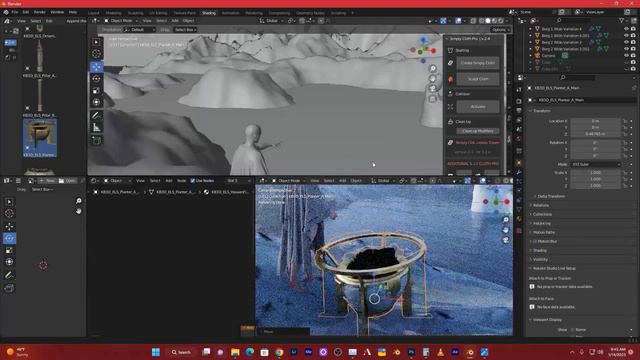Select the Rotate tool in top viewport

point(96,78)
